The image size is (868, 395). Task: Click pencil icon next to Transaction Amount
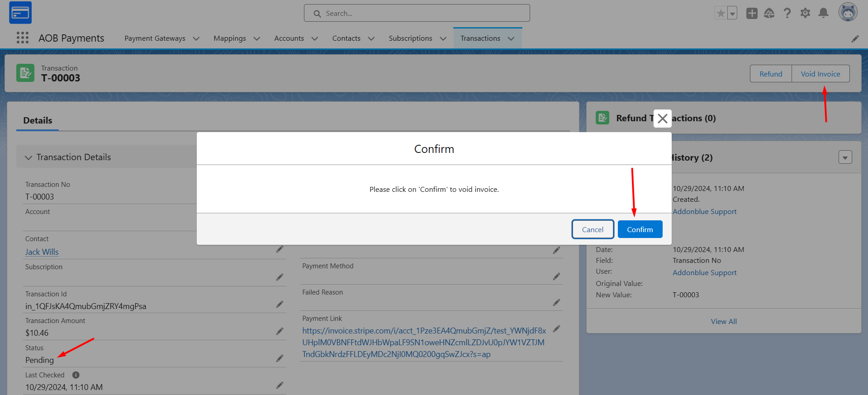[x=280, y=331]
